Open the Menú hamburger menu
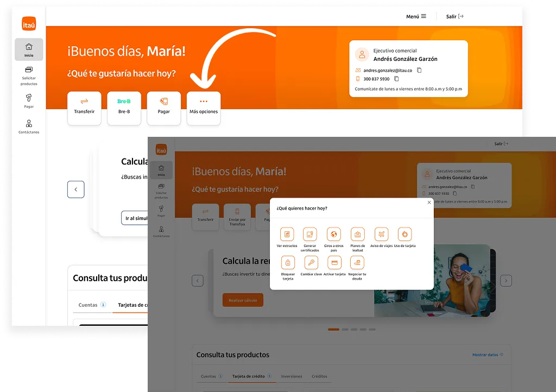 click(x=416, y=16)
